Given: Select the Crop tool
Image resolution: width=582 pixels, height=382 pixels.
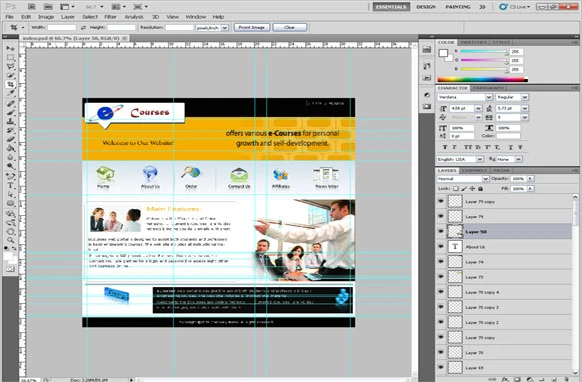Looking at the screenshot, I should [x=10, y=84].
